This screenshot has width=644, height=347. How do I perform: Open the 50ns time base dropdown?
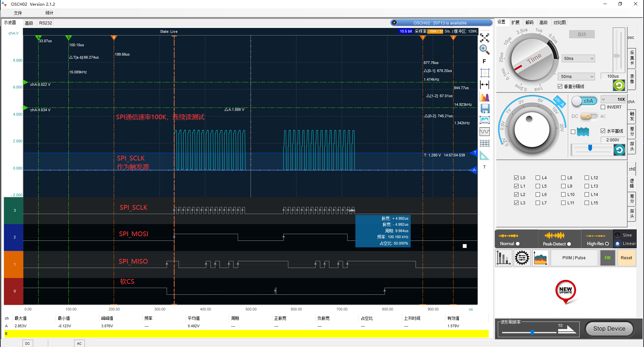(x=578, y=58)
